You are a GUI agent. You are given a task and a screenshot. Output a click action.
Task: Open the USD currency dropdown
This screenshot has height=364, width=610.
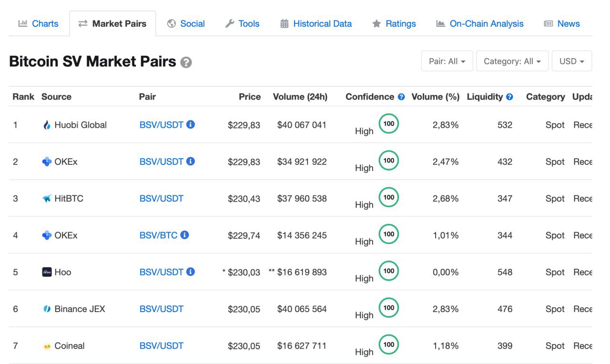572,61
